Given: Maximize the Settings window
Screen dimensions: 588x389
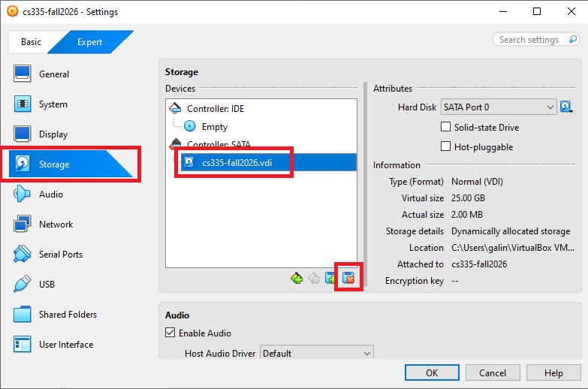Looking at the screenshot, I should point(537,11).
